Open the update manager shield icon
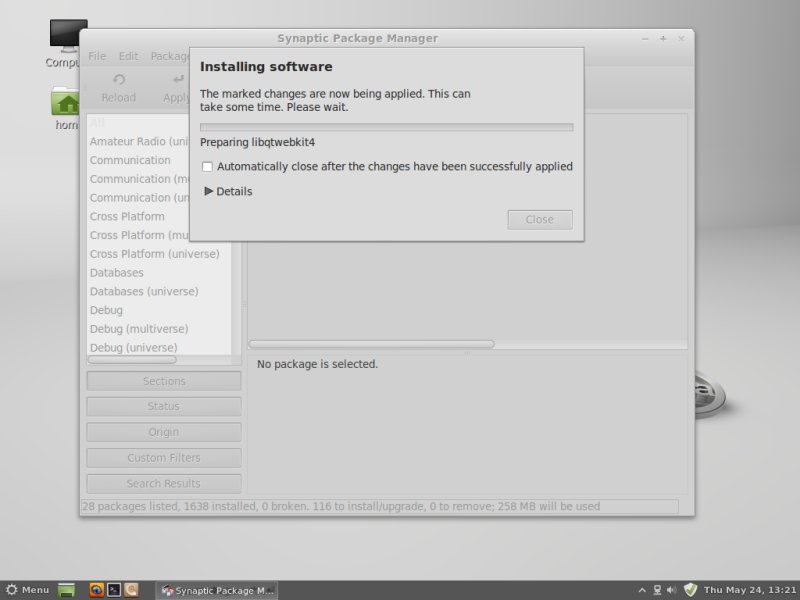Screen dimensions: 800x600 pyautogui.click(x=690, y=590)
